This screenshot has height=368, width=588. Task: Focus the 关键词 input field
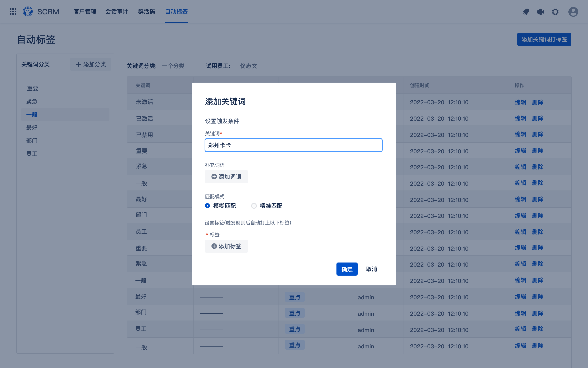[x=294, y=145]
